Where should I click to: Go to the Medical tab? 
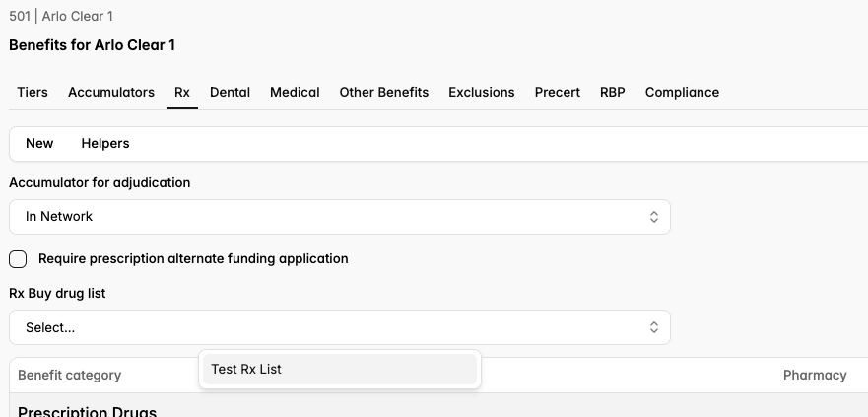tap(295, 92)
